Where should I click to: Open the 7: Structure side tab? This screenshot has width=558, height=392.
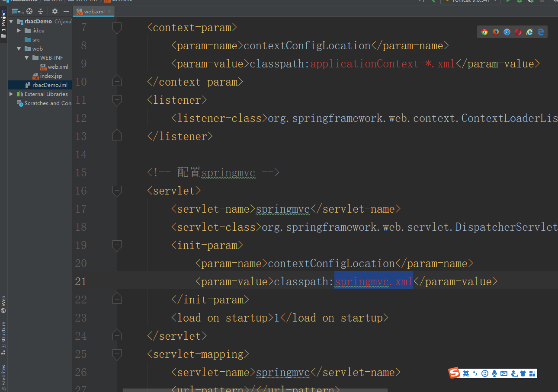coord(3,338)
